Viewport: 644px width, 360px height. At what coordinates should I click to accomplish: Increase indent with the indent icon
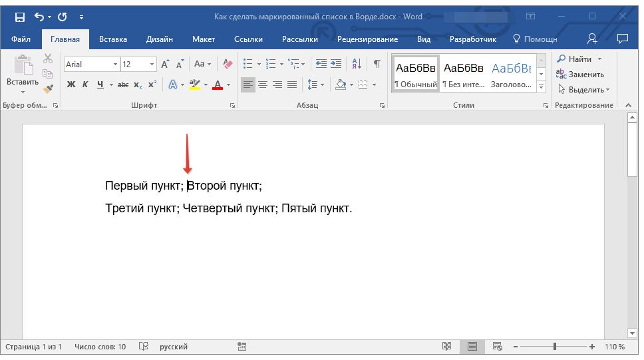(337, 64)
